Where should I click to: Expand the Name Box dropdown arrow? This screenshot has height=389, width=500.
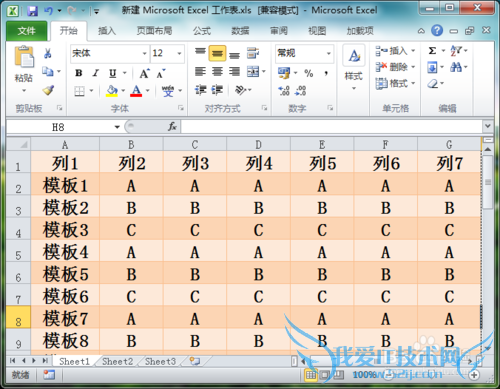(x=117, y=127)
